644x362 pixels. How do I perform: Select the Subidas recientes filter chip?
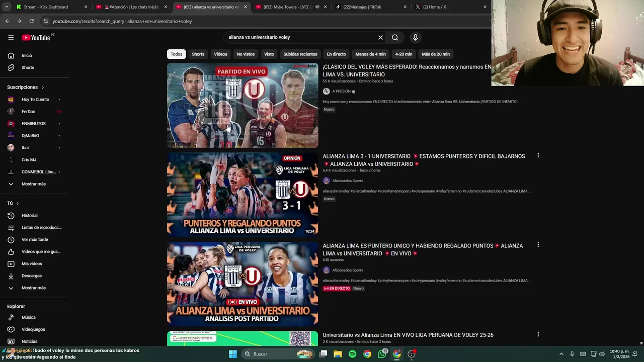click(x=300, y=54)
